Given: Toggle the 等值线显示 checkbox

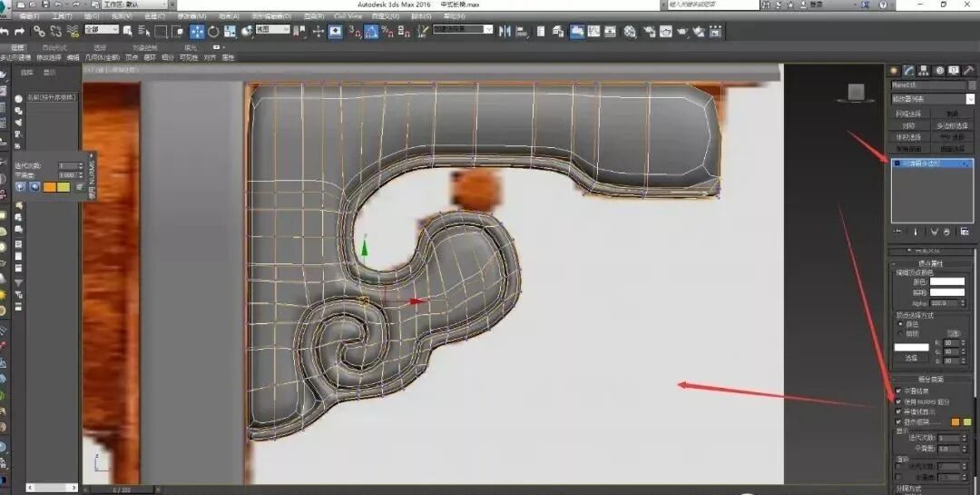Looking at the screenshot, I should (898, 411).
